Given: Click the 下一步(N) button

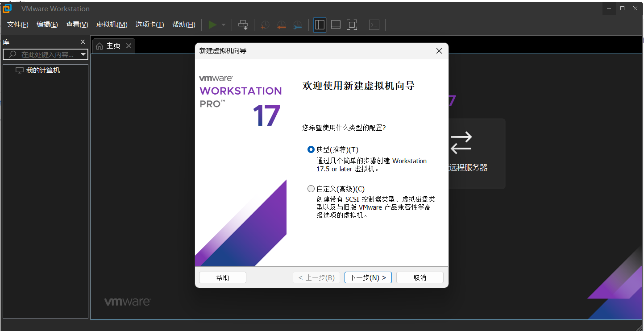Looking at the screenshot, I should 368,277.
